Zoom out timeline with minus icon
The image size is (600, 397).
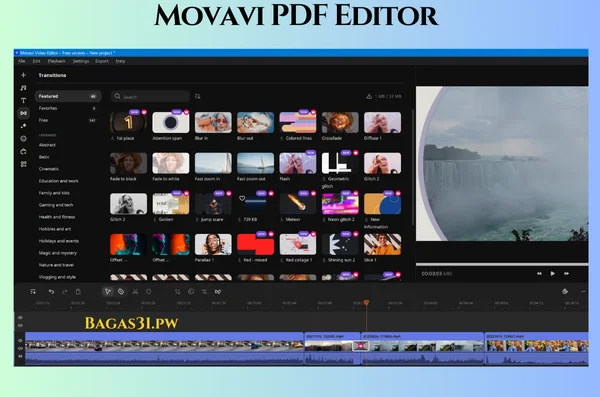tap(583, 291)
